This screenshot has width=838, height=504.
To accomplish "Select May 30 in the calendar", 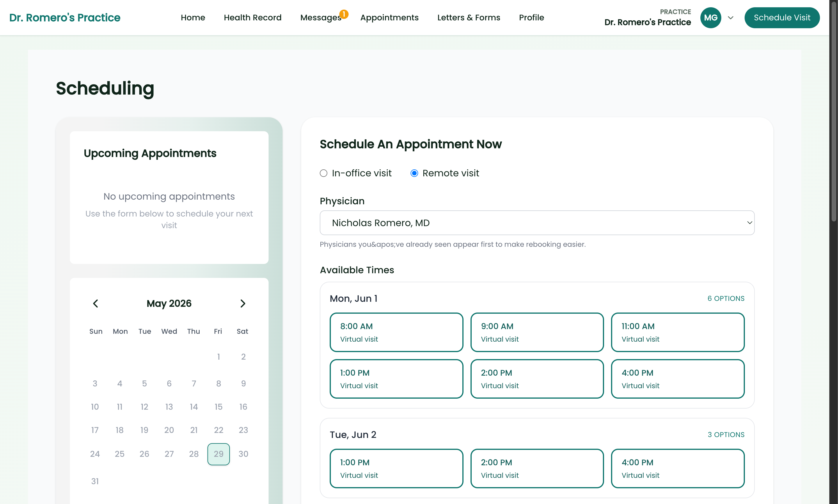I will [x=243, y=454].
